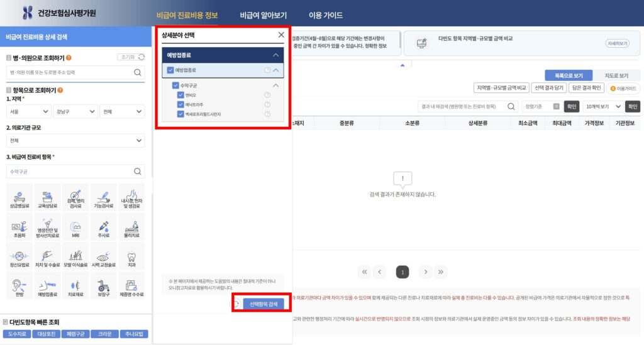The width and height of the screenshot is (644, 345).
Task: Choose the 보장구 wheelchair icon
Action: pyautogui.click(x=103, y=287)
